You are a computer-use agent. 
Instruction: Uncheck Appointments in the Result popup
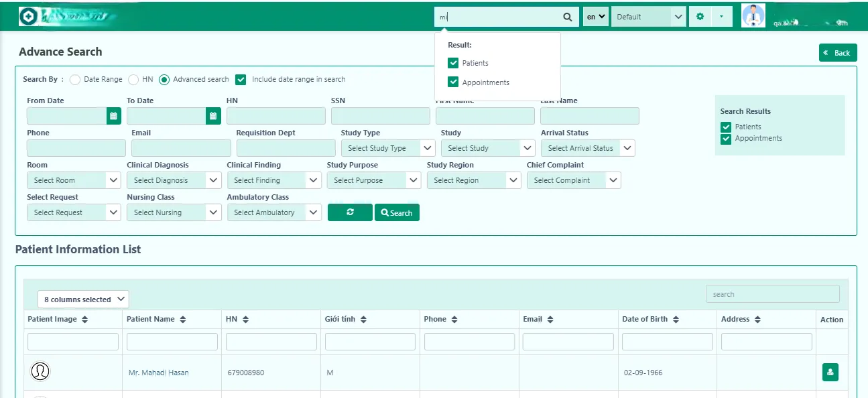click(x=454, y=82)
